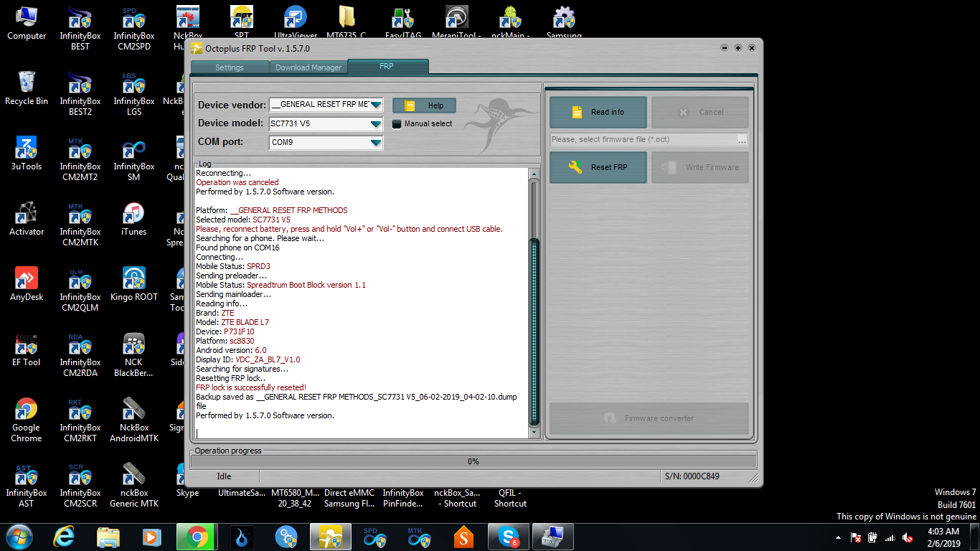
Task: Open the Activator desktop shortcut
Action: (27, 219)
